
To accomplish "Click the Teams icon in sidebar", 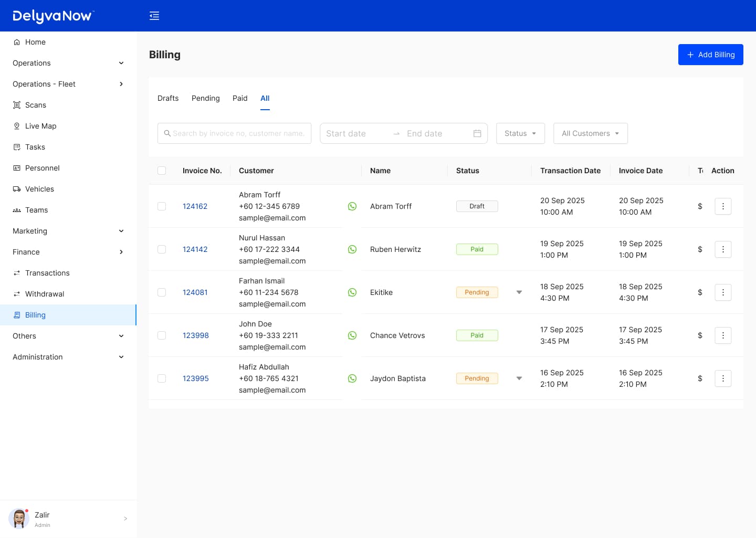I will (17, 210).
